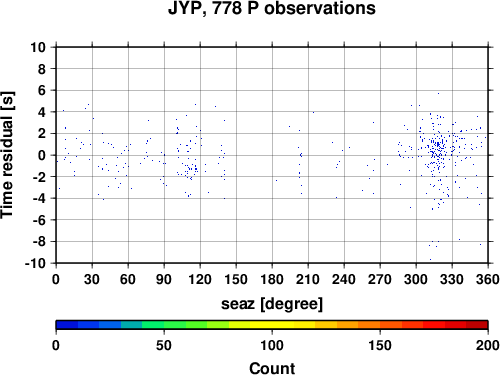This screenshot has height=375, width=500.
Task: Click the yellow segment of colorbar near 100
Action: pyautogui.click(x=272, y=325)
